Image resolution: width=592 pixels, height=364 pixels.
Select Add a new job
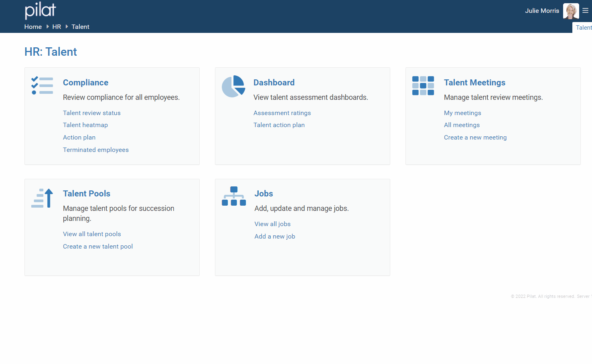pos(275,237)
